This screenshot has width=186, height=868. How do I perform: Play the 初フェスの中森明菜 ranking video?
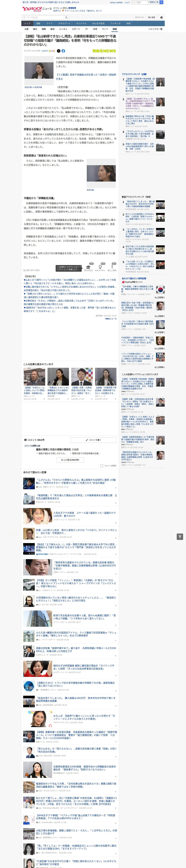pos(160,217)
